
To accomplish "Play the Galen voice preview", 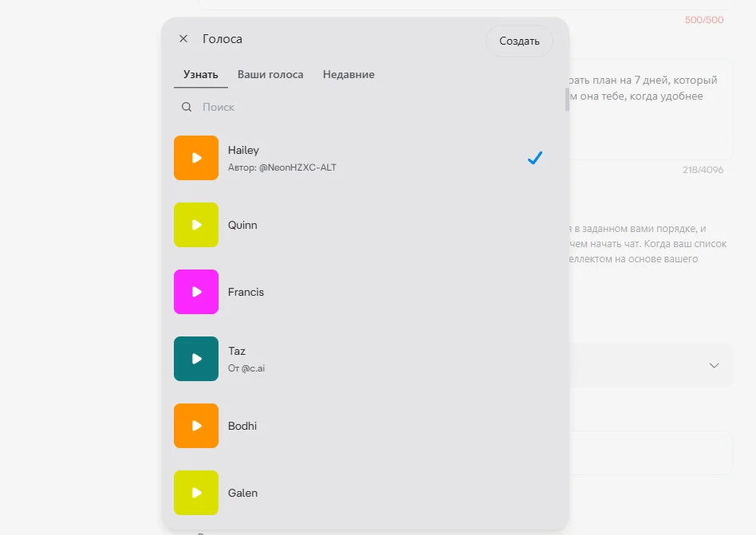I will click(x=195, y=493).
